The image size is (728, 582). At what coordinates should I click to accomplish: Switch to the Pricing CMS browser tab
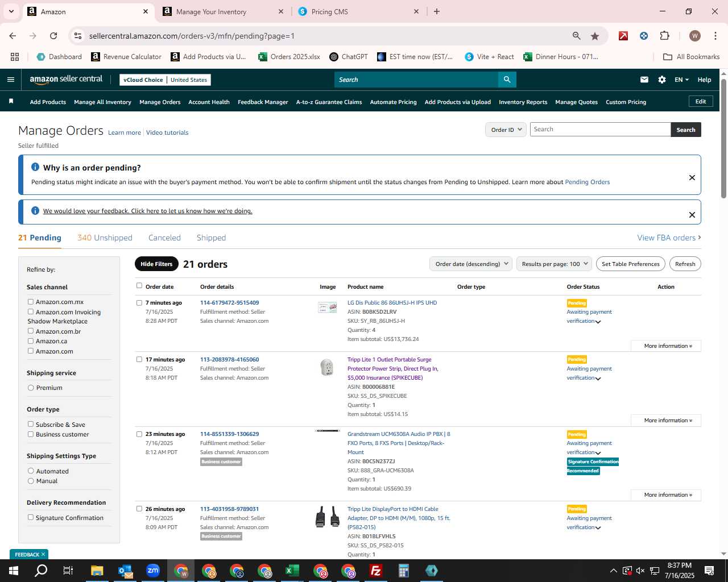pyautogui.click(x=359, y=11)
